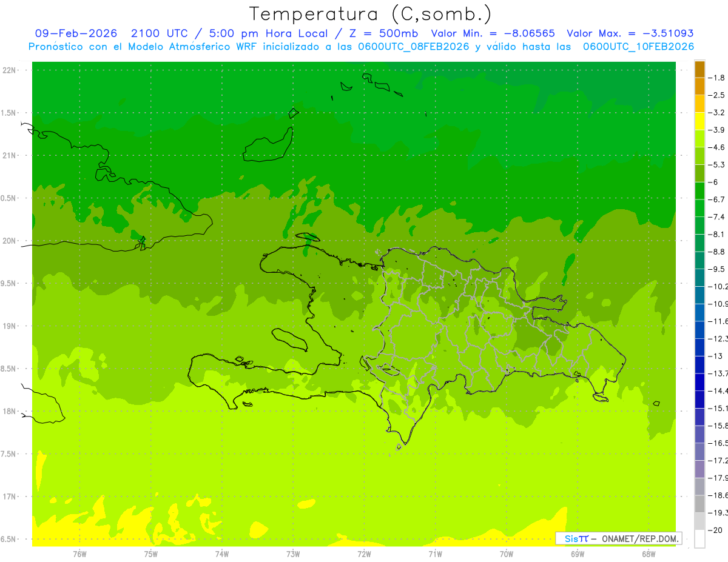Click the '74W' longitude axis label

tap(222, 554)
